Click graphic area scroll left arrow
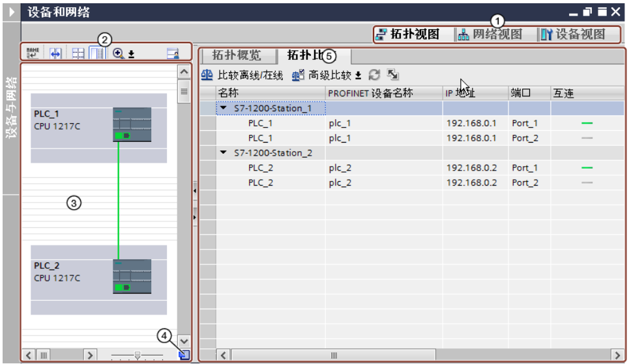Image resolution: width=629 pixels, height=364 pixels. pos(29,355)
